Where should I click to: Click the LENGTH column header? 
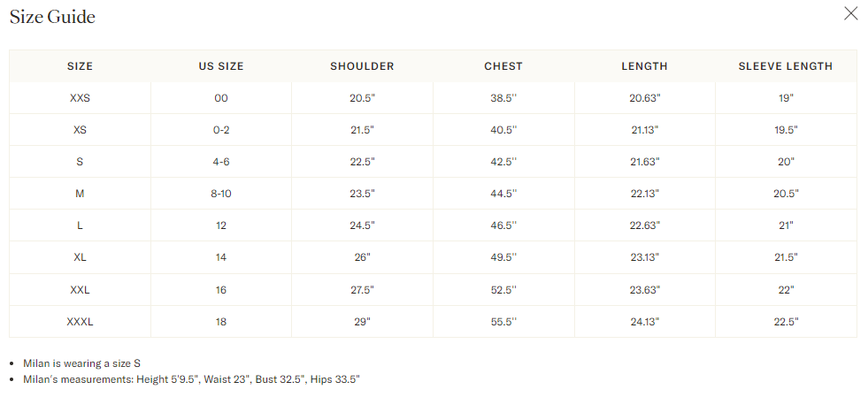[644, 66]
